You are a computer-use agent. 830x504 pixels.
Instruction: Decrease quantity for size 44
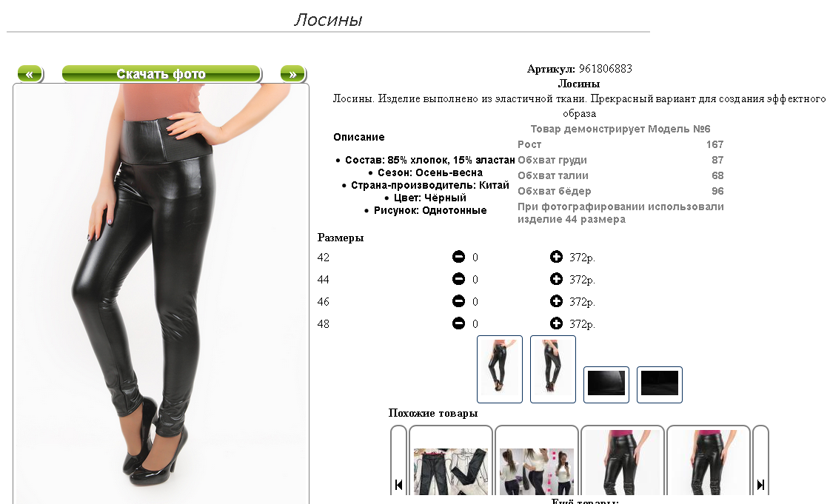coord(458,279)
